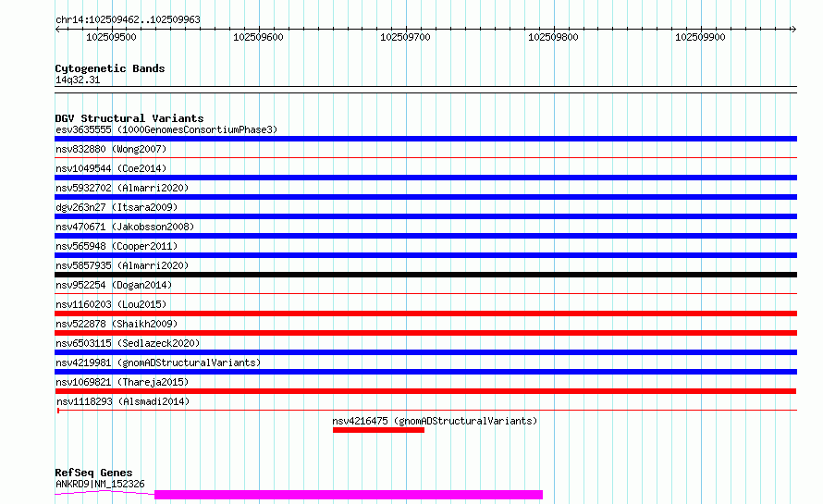Select the magenta ANKRD9 exon bar
Screen dimensions: 823x504
point(349,495)
